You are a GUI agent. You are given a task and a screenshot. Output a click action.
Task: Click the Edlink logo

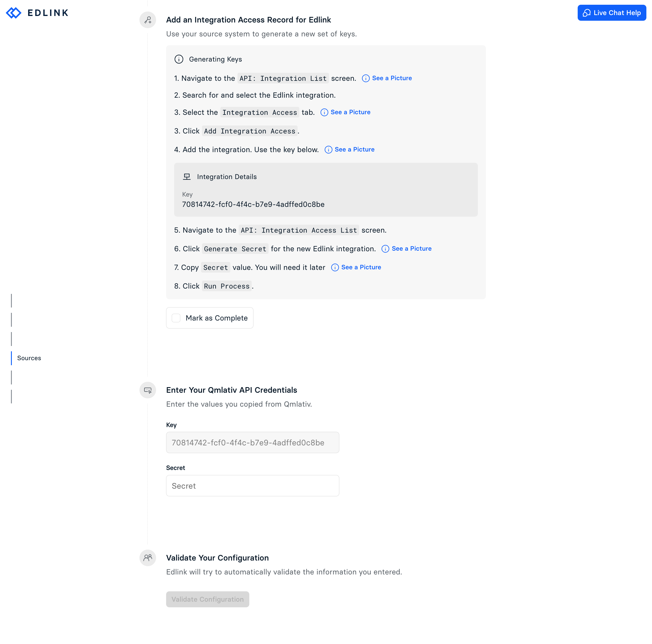pyautogui.click(x=37, y=13)
